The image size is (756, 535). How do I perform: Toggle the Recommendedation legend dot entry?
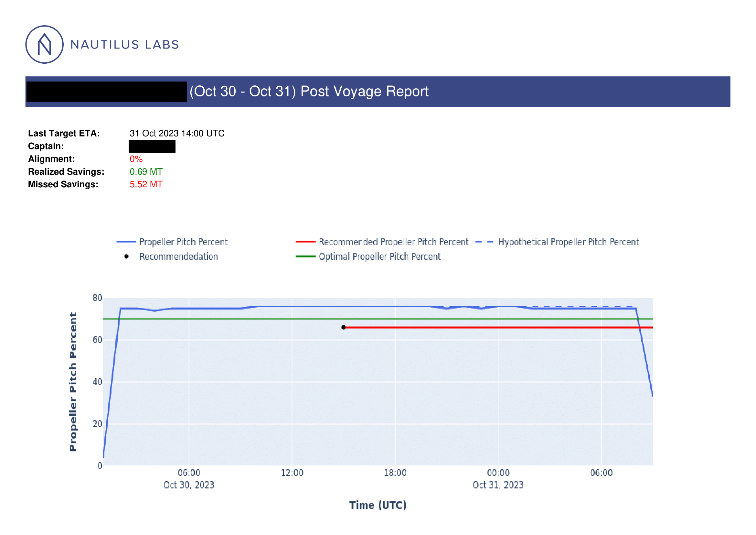(x=178, y=256)
